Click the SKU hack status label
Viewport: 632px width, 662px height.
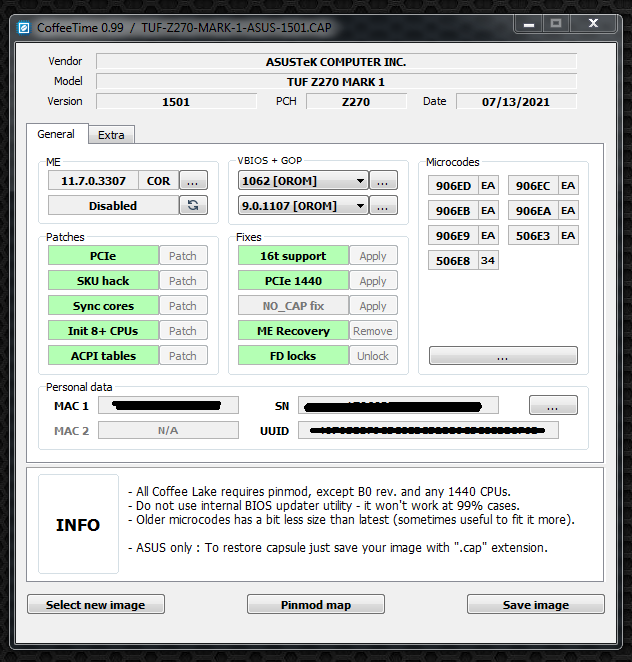point(103,281)
